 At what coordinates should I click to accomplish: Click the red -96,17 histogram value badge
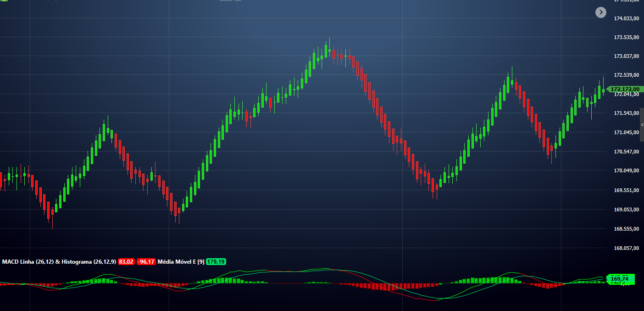(146, 262)
